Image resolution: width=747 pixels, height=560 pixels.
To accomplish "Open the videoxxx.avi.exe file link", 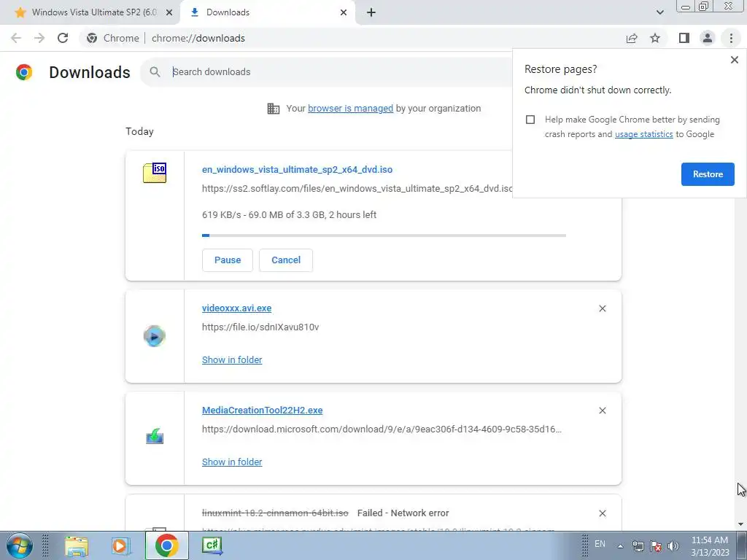I will 237,308.
